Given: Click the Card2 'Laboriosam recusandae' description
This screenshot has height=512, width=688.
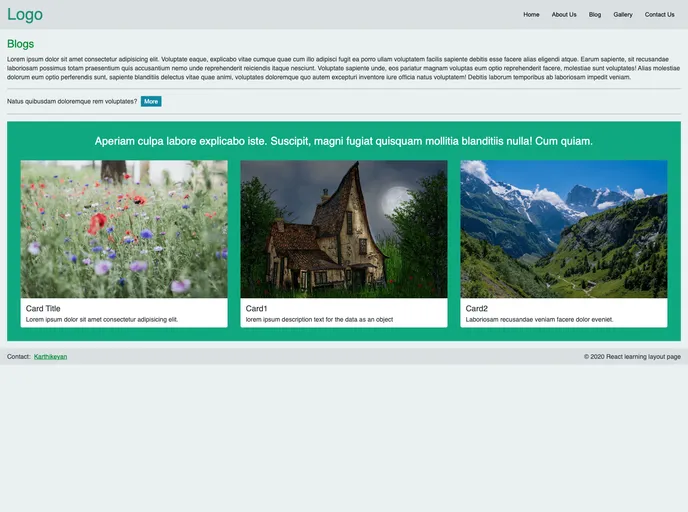Looking at the screenshot, I should pos(539,320).
